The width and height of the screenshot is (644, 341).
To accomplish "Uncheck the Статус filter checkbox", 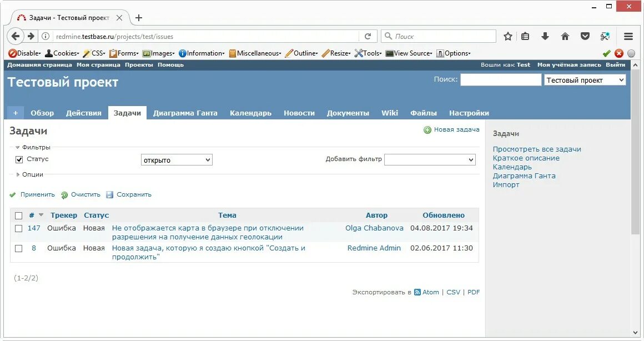I will click(x=19, y=159).
